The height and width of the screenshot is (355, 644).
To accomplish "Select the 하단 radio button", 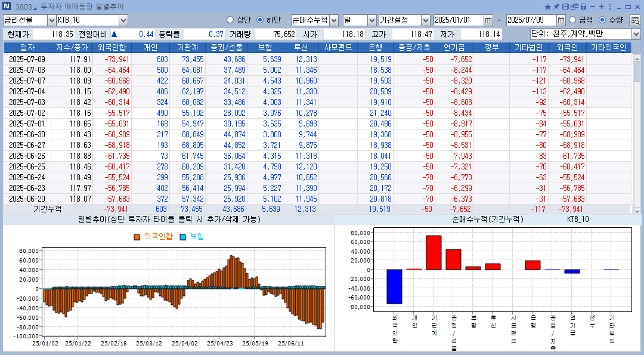I will coord(259,20).
